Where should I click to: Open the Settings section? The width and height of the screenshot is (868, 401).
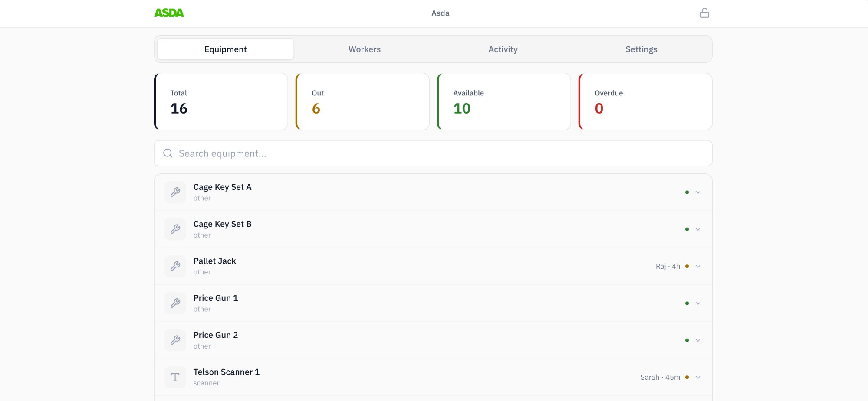pos(641,49)
